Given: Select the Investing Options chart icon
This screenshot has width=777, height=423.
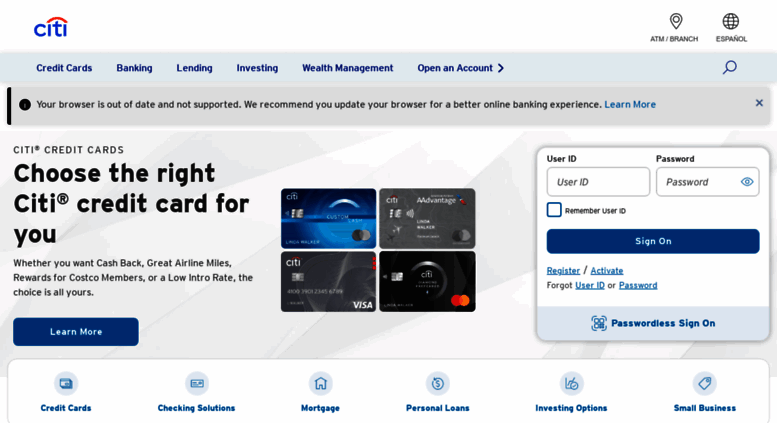Looking at the screenshot, I should (x=571, y=383).
